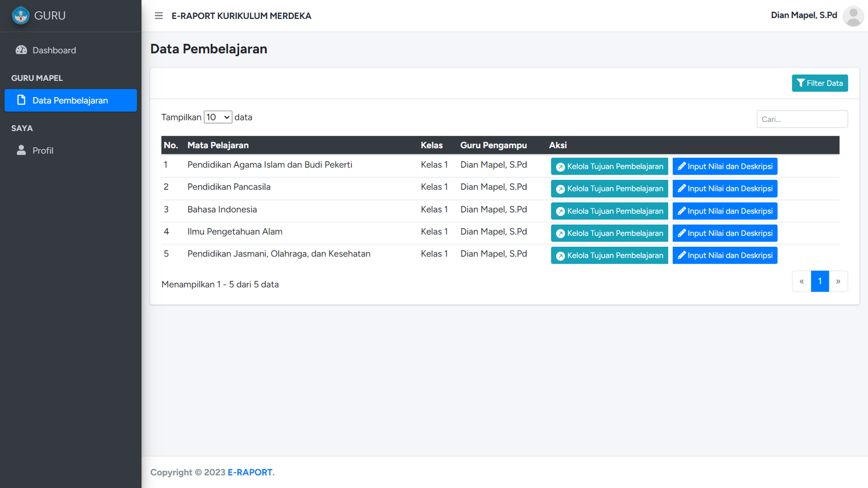Click the GURU logo icon

pos(21,16)
